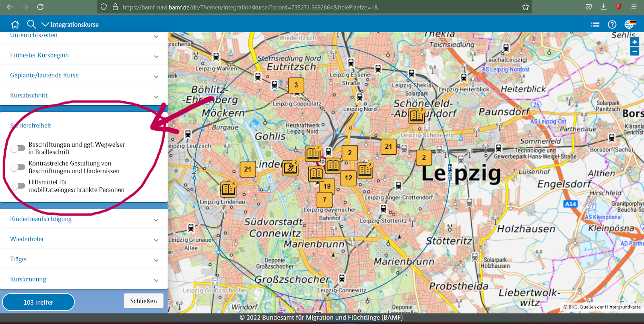Bookmark this page with the star
644x324 pixels.
[x=525, y=7]
